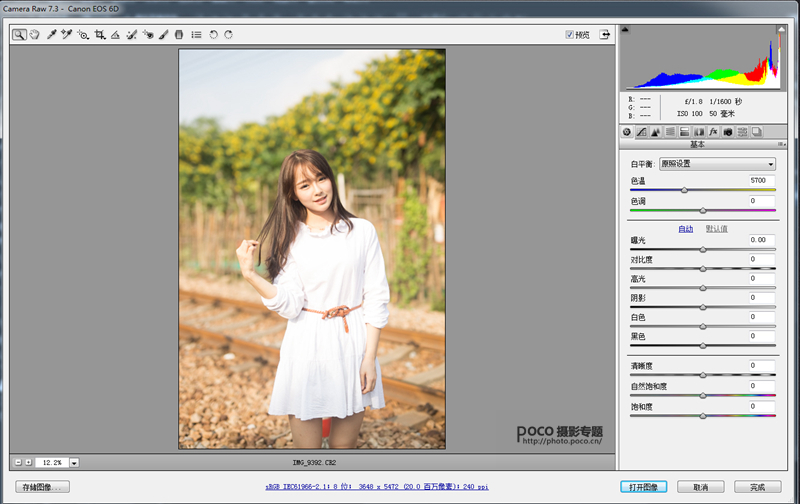This screenshot has width=800, height=504.
Task: Open the 白平衡 white balance dropdown
Action: [x=717, y=164]
